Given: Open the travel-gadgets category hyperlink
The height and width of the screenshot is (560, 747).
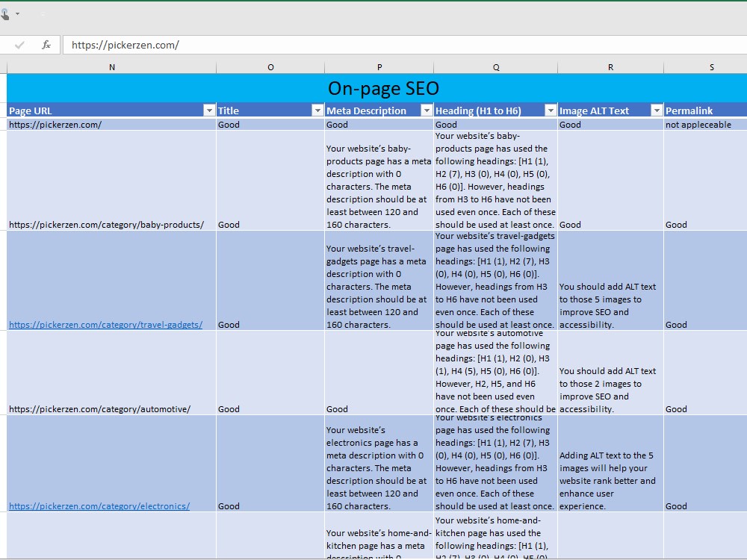Looking at the screenshot, I should [x=106, y=325].
